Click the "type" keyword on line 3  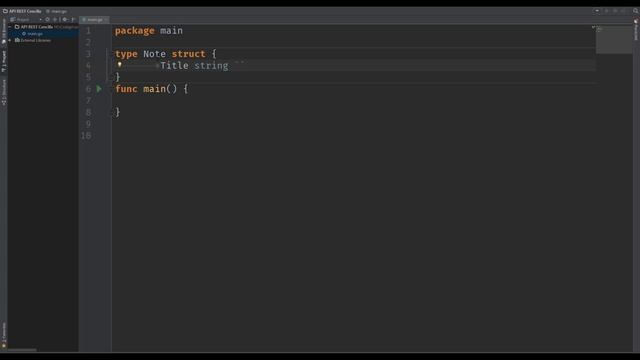click(126, 54)
